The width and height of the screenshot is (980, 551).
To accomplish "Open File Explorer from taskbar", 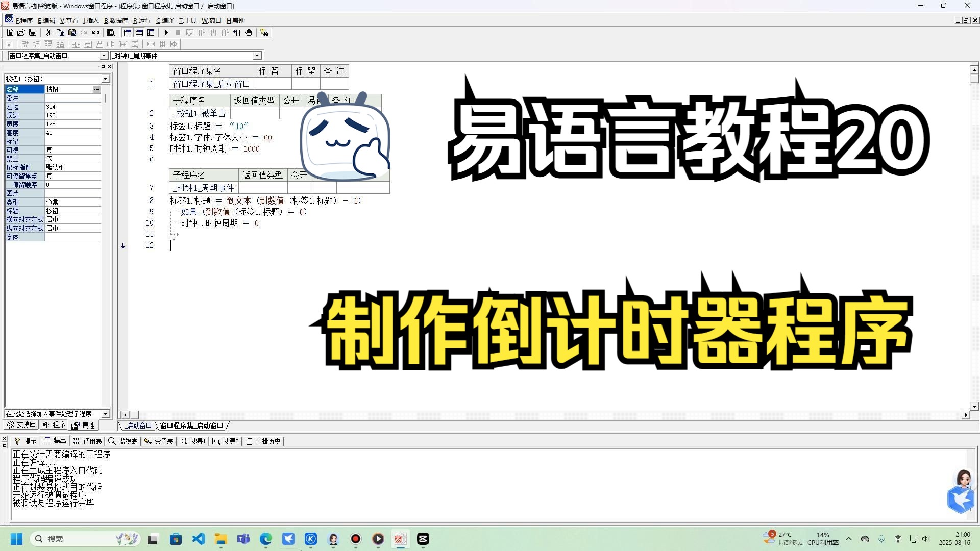I will [221, 539].
